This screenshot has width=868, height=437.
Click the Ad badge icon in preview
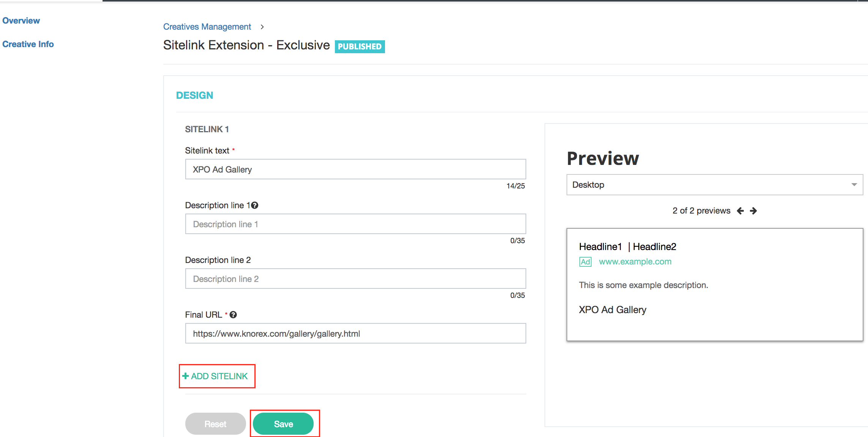click(x=585, y=262)
